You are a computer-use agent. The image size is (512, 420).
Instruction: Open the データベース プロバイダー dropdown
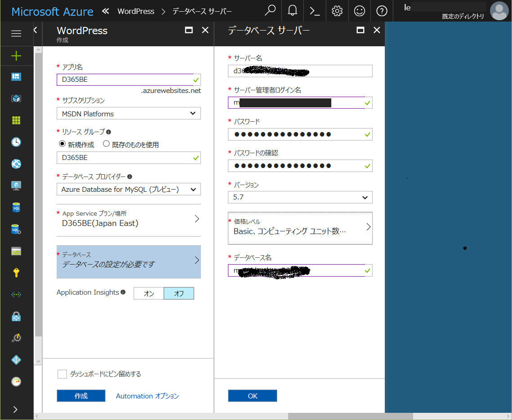tap(129, 189)
